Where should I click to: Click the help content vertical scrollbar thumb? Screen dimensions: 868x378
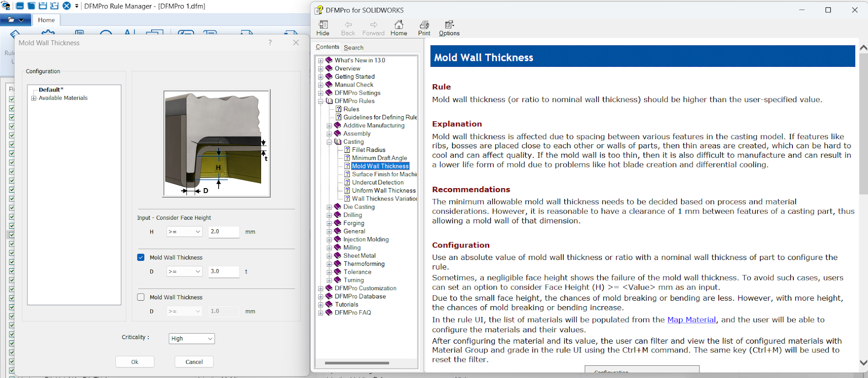[863, 124]
